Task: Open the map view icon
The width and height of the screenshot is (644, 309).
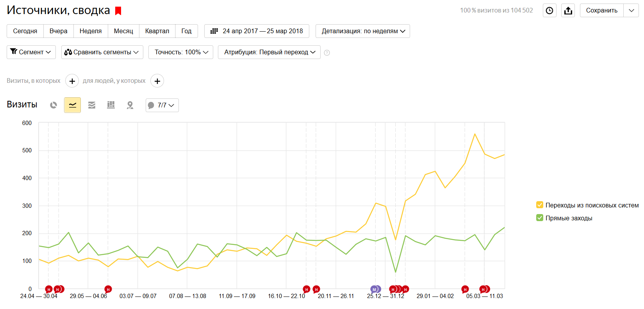Action: (x=130, y=105)
